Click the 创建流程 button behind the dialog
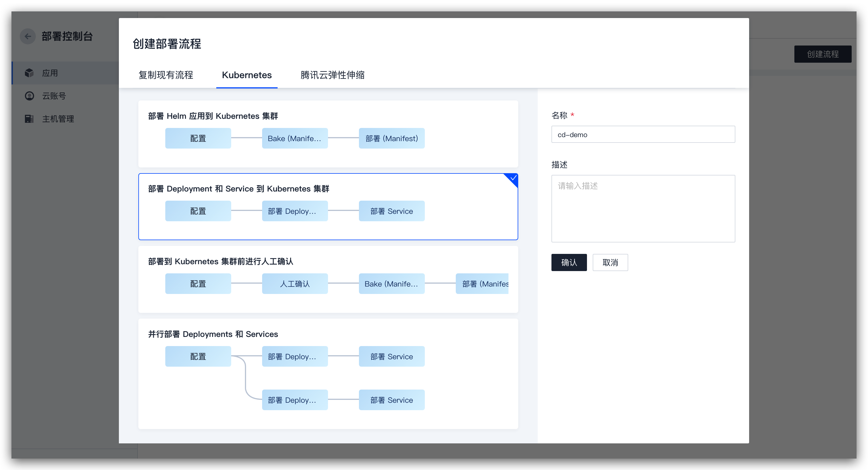 tap(822, 54)
